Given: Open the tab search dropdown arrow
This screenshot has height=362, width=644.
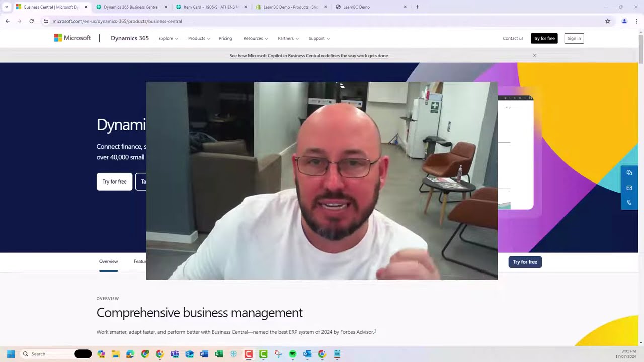Looking at the screenshot, I should [x=7, y=7].
